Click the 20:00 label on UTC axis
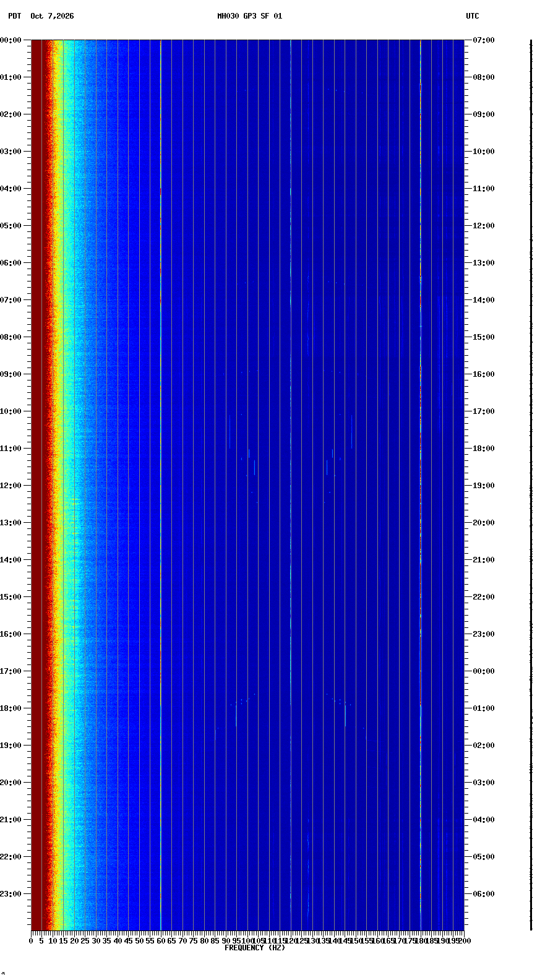This screenshot has width=558, height=980. coord(484,523)
